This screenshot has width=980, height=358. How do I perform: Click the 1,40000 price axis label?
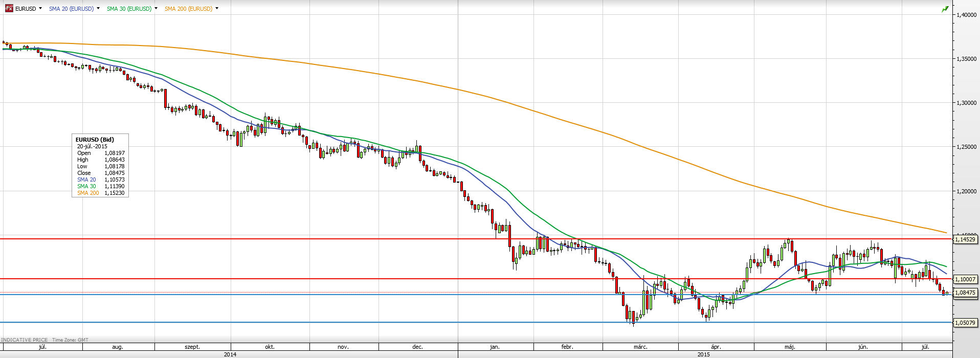click(x=966, y=15)
